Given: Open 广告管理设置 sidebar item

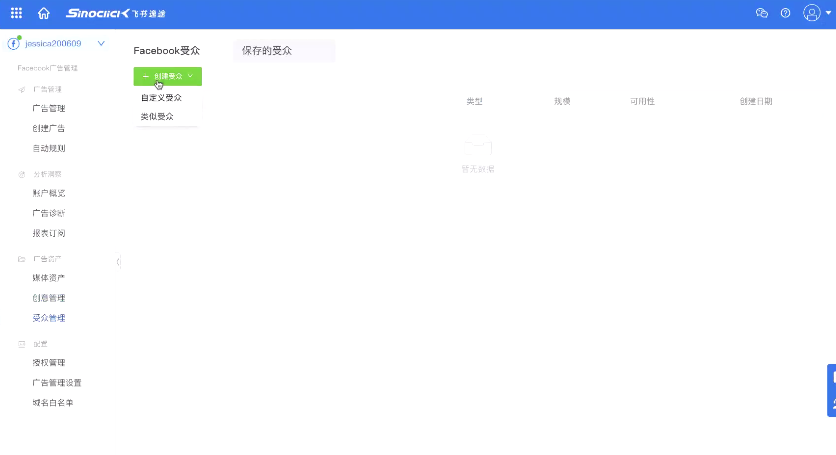Looking at the screenshot, I should 57,383.
